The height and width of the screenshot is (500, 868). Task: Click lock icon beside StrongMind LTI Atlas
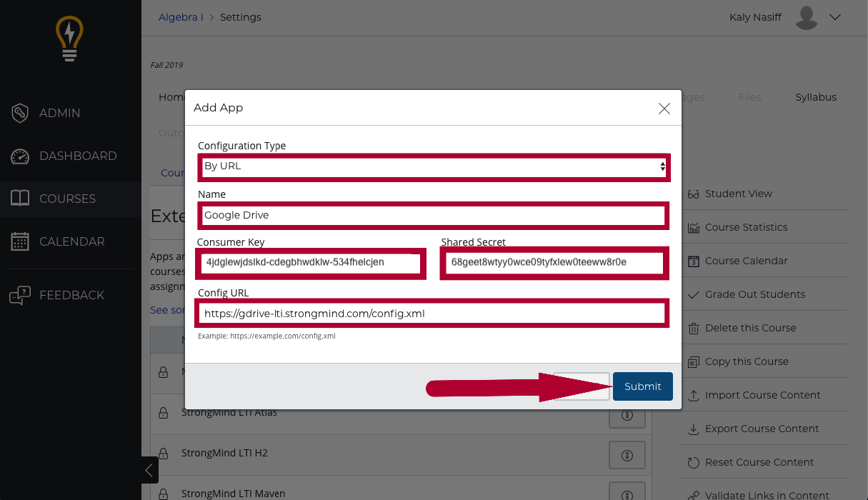[163, 412]
